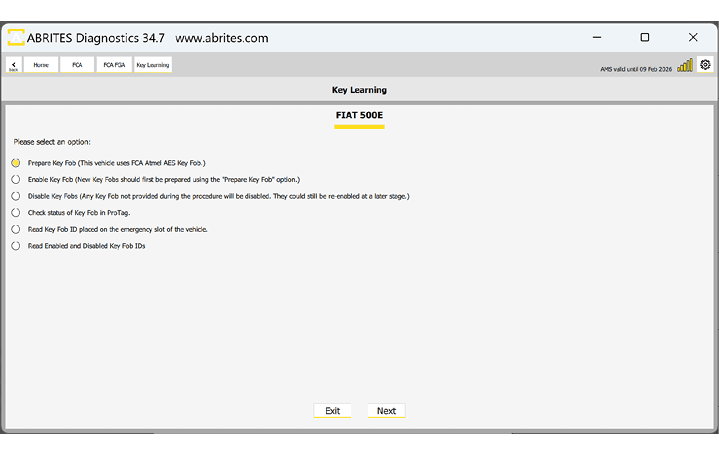Go to the Home breadcrumb
The height and width of the screenshot is (455, 719).
pyautogui.click(x=41, y=65)
